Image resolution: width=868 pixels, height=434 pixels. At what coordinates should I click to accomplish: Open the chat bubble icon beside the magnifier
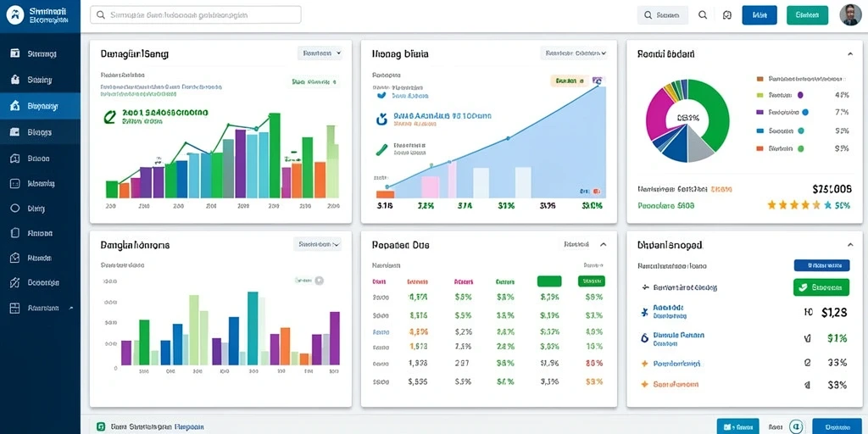(727, 15)
